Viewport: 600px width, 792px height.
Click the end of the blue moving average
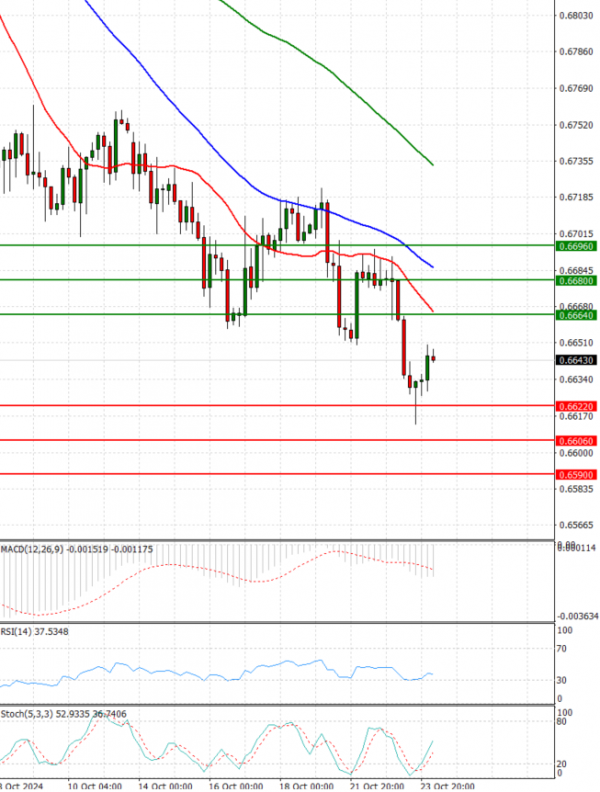pos(432,266)
